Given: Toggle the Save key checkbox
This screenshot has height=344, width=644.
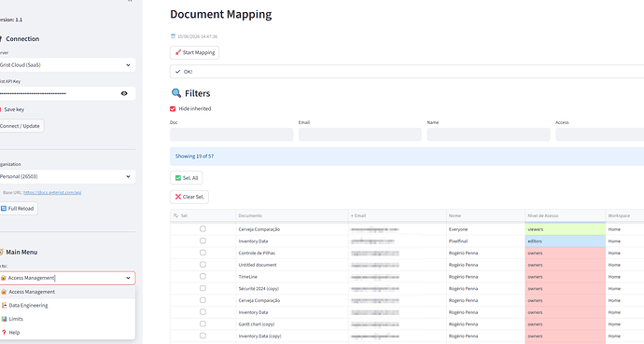Looking at the screenshot, I should [1, 109].
